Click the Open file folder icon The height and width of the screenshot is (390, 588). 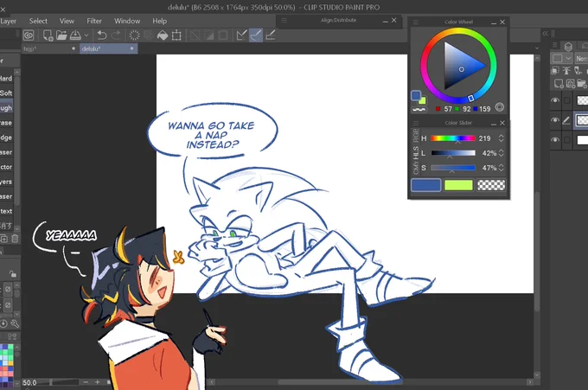(61, 35)
